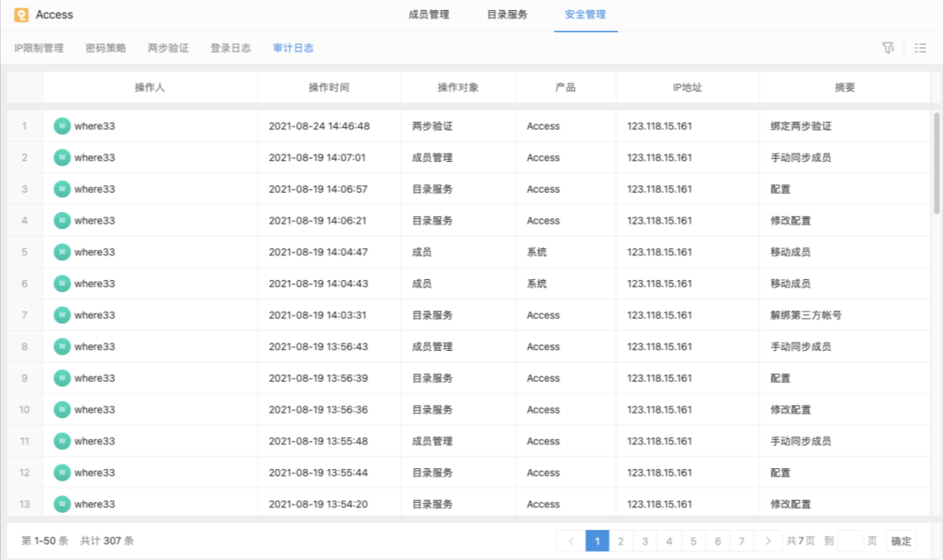Click the Access logo icon
The image size is (943, 560).
point(19,15)
